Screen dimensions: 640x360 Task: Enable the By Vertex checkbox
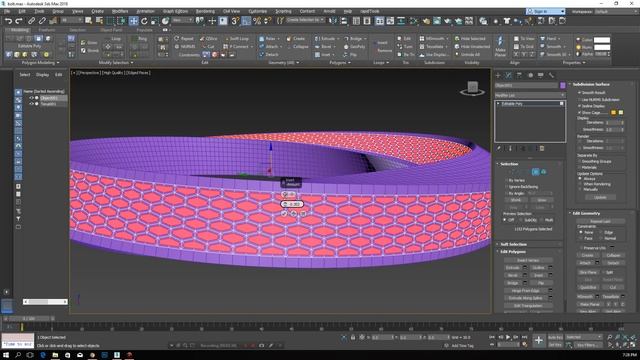(507, 180)
